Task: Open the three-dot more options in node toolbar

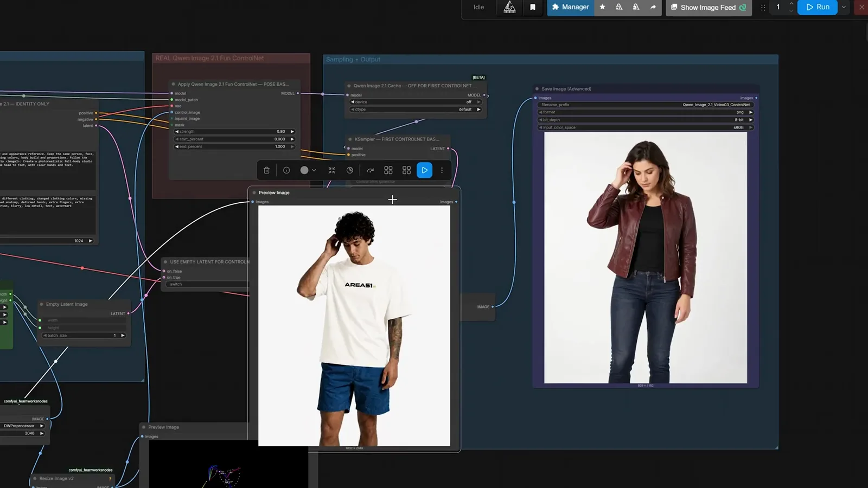Action: click(x=442, y=170)
